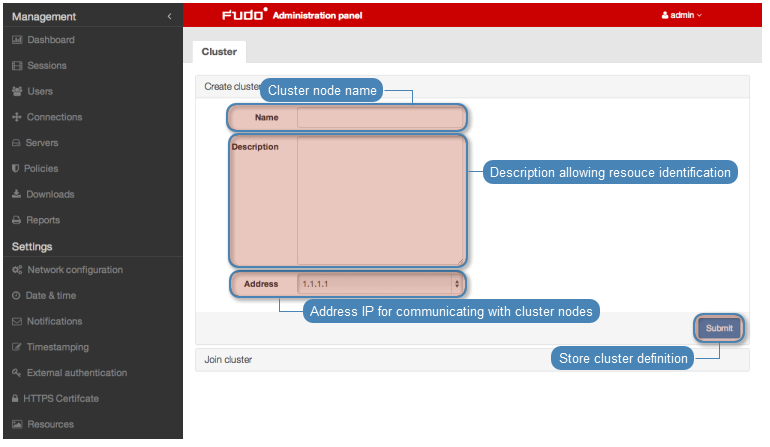Click the Network configuration gears icon
The width and height of the screenshot is (770, 447).
[x=17, y=270]
